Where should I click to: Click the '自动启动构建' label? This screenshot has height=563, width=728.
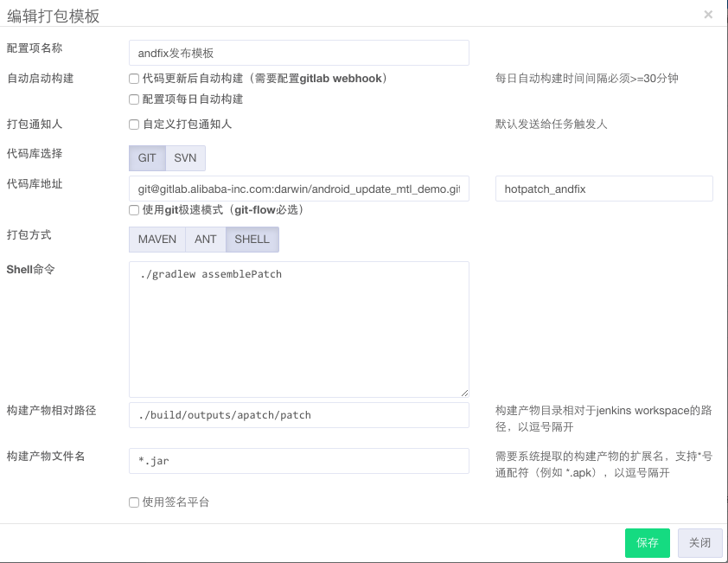40,78
